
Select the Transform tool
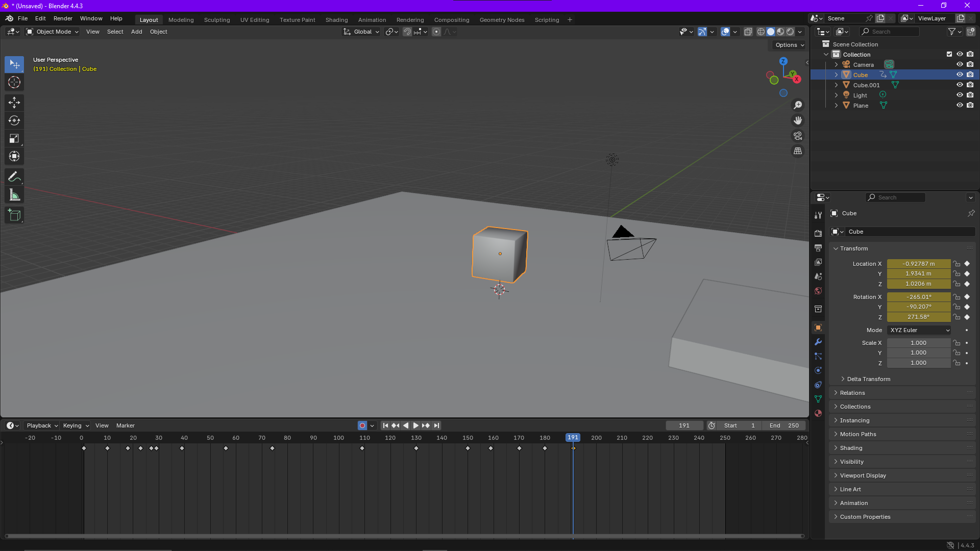[14, 156]
